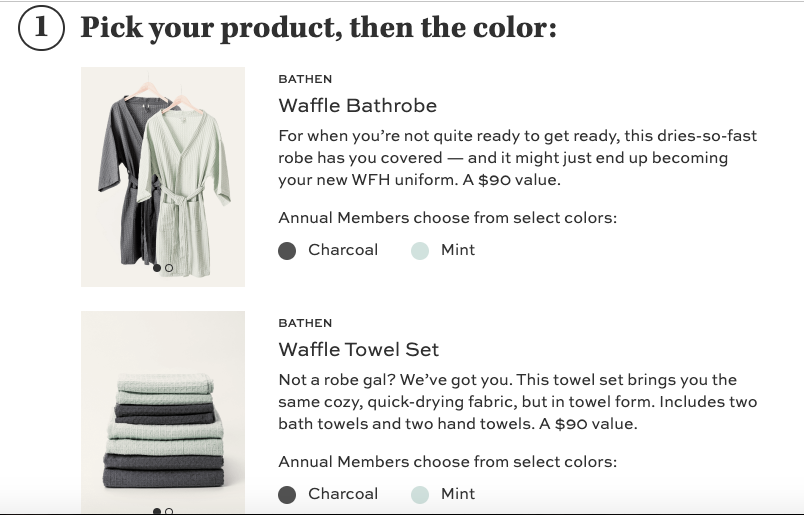The width and height of the screenshot is (804, 515).
Task: Show first towel image via filled carousel dot
Action: click(x=157, y=511)
